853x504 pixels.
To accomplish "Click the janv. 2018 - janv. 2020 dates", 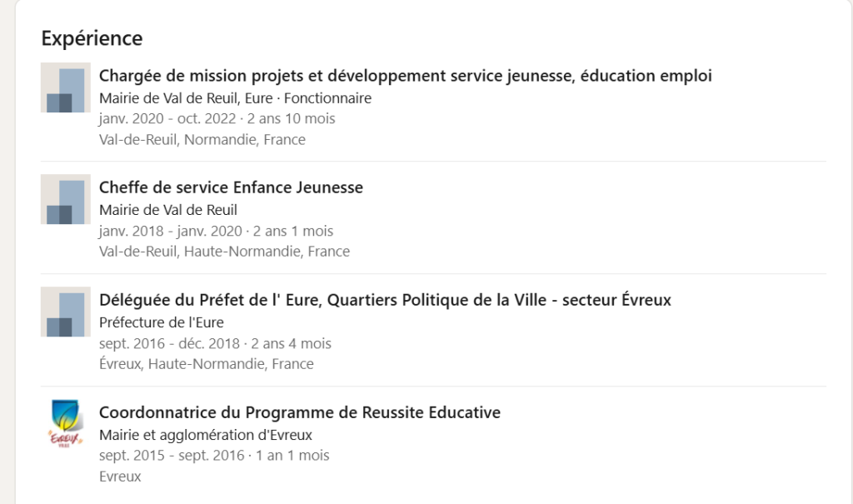I will point(215,231).
